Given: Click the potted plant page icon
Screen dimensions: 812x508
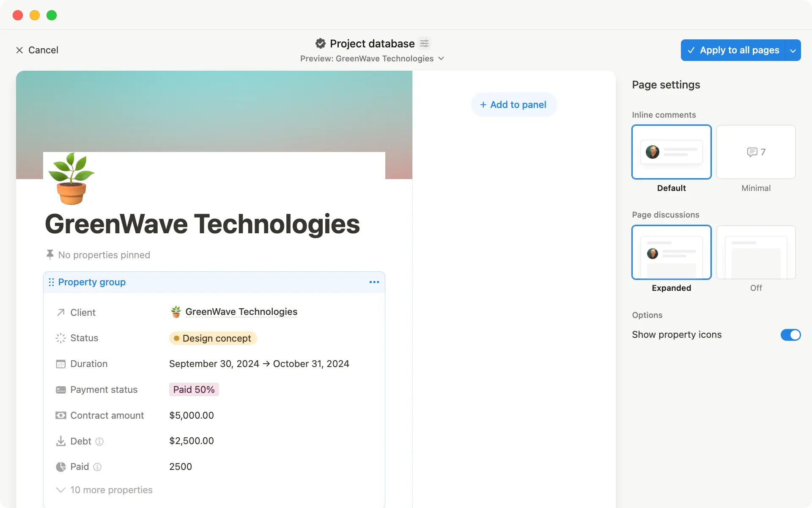Looking at the screenshot, I should pos(71,178).
